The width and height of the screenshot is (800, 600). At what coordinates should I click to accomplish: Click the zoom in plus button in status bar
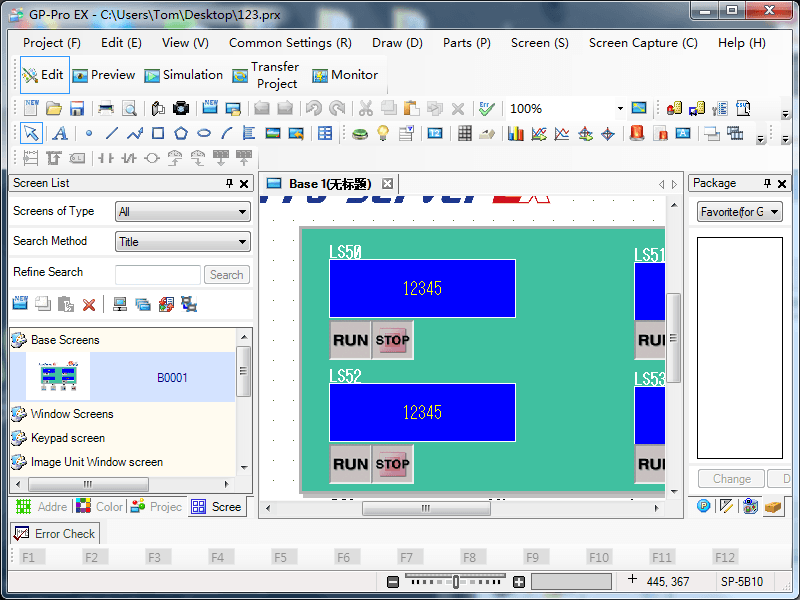tap(519, 582)
